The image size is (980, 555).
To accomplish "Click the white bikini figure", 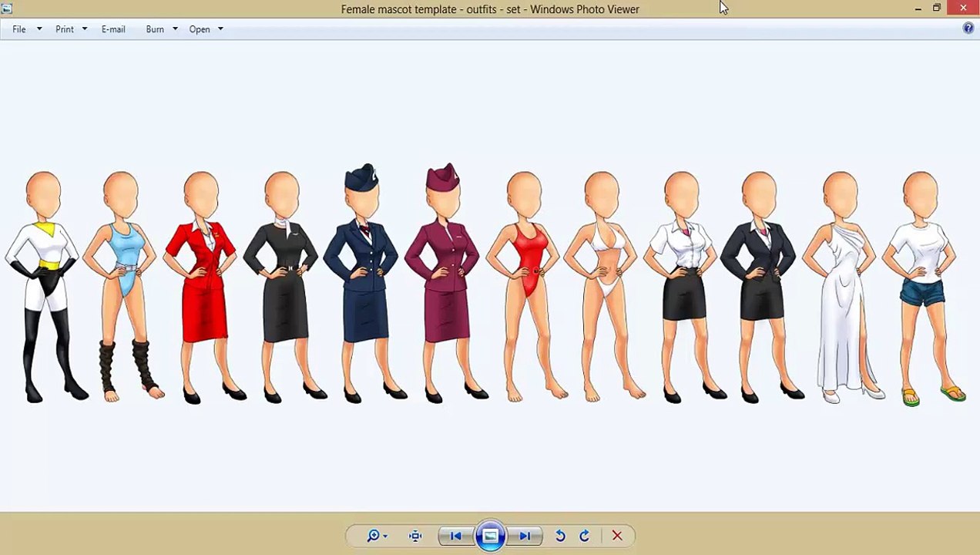I will 605,287.
